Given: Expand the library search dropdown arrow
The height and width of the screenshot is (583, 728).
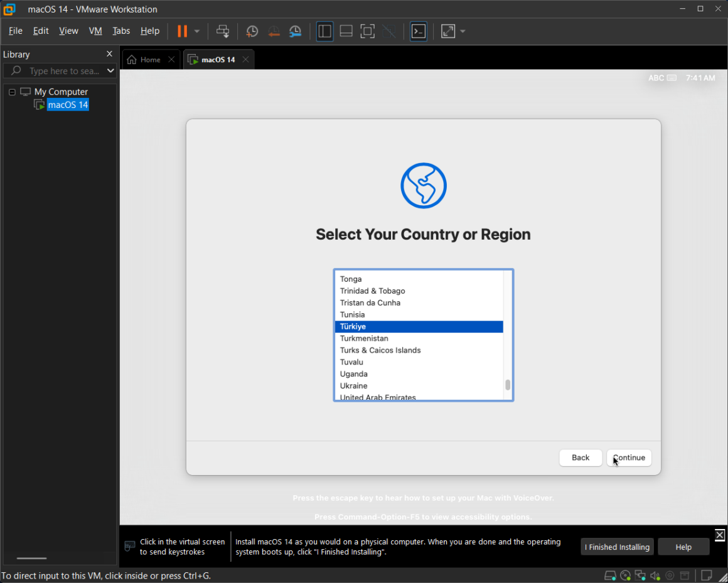Looking at the screenshot, I should (110, 70).
